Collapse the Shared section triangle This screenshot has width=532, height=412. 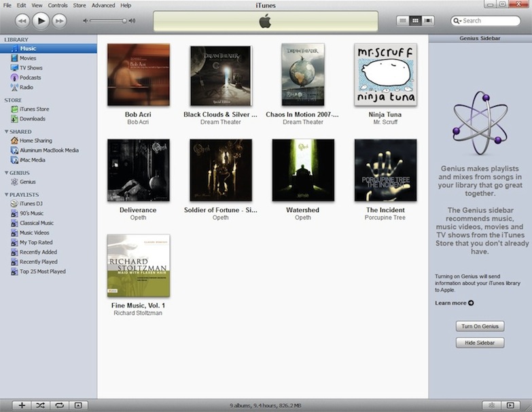coord(7,132)
